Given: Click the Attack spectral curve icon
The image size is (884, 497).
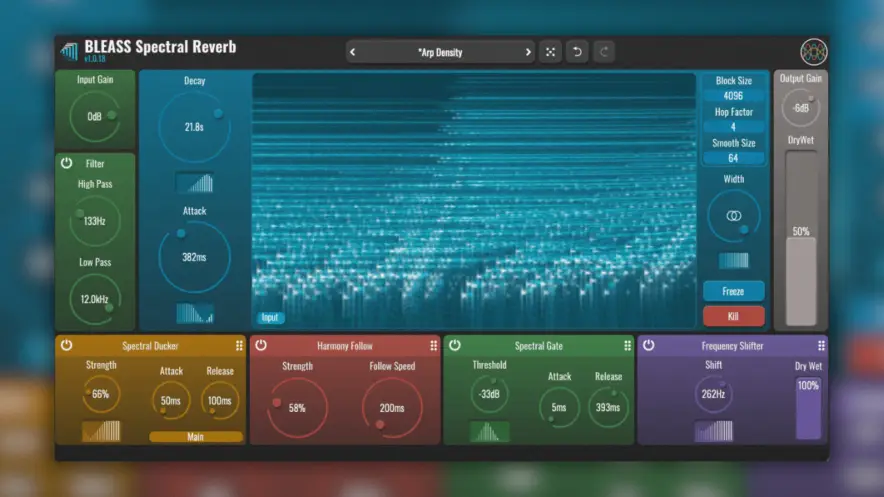Looking at the screenshot, I should click(195, 313).
